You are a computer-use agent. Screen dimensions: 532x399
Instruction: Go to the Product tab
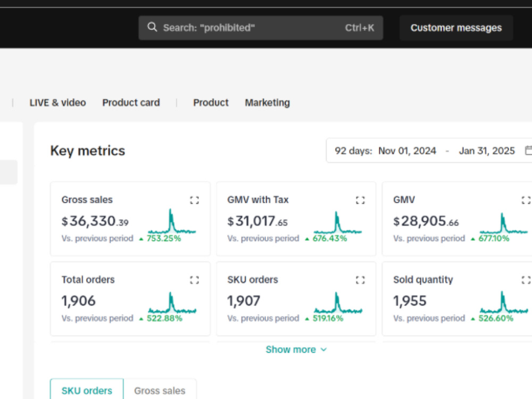[211, 103]
